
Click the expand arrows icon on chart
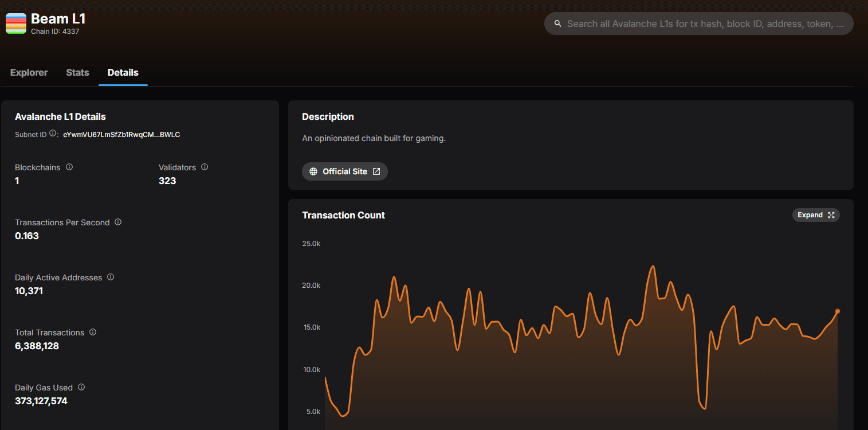coord(831,215)
